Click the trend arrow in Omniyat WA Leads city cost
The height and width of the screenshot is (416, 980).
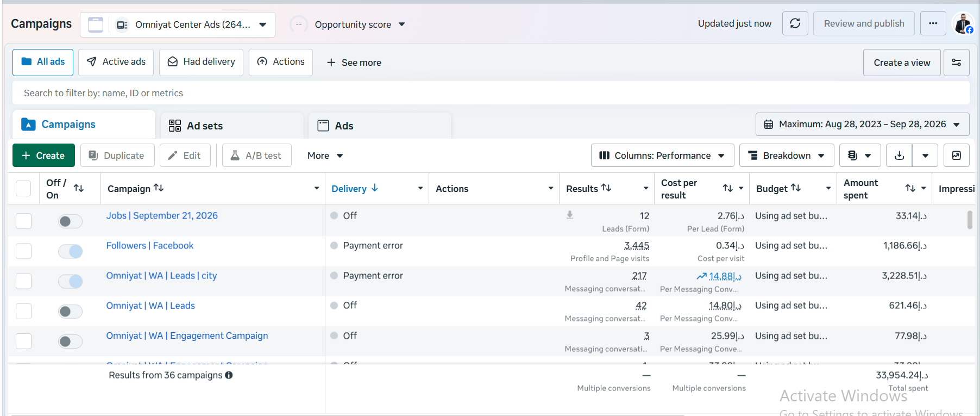tap(702, 276)
